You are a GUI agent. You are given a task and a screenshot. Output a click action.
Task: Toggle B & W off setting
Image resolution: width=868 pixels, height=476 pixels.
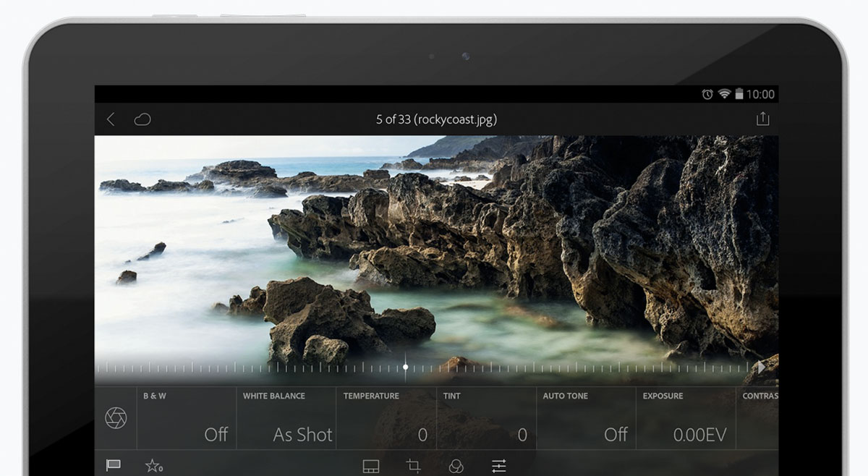click(187, 418)
